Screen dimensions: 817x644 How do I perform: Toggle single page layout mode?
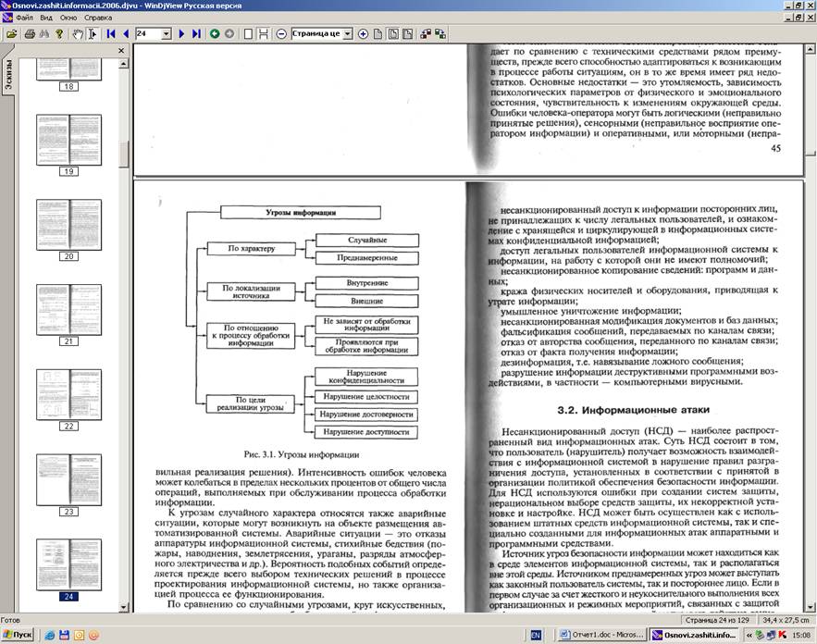(x=247, y=34)
